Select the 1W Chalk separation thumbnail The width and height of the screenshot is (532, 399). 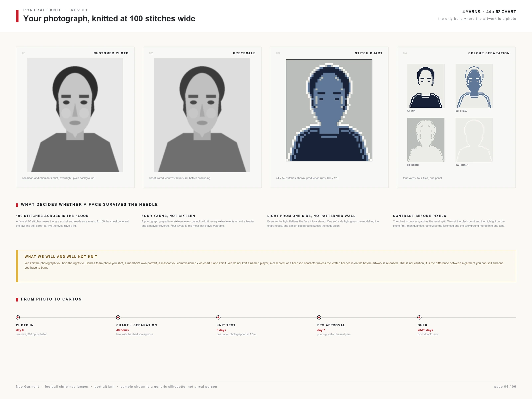[x=474, y=140]
